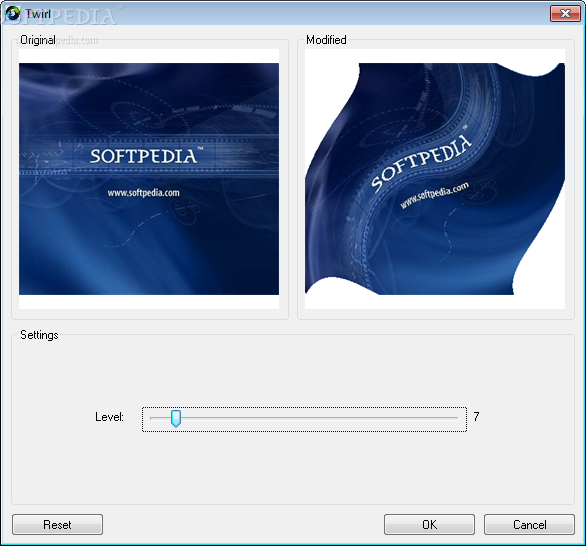The width and height of the screenshot is (586, 546).
Task: Click the Original group label
Action: [38, 40]
